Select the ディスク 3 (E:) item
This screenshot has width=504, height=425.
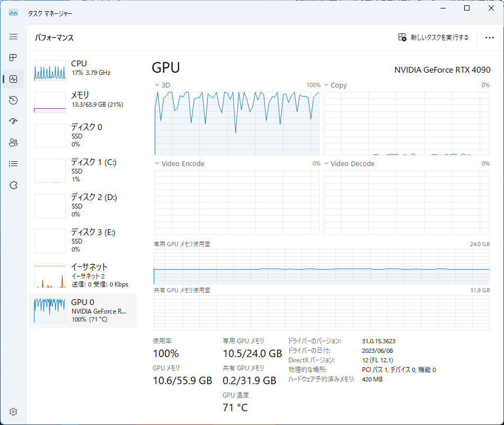pos(83,240)
